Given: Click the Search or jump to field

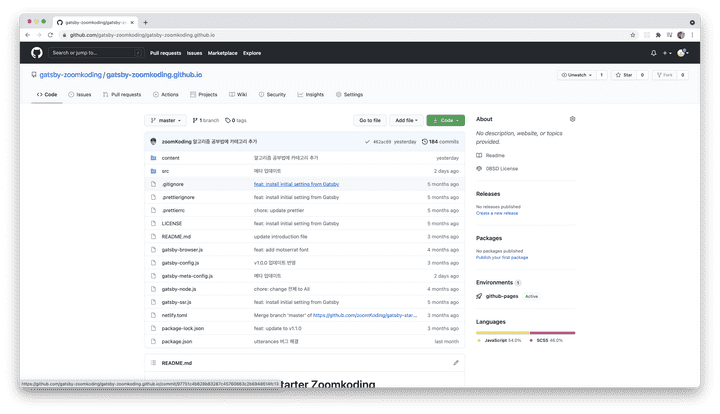Looking at the screenshot, I should coord(96,53).
